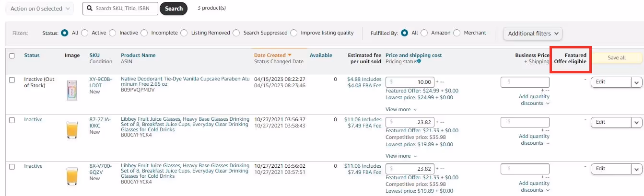644x196 pixels.
Task: Click Inactive (Out of Stock) status link
Action: tap(40, 82)
